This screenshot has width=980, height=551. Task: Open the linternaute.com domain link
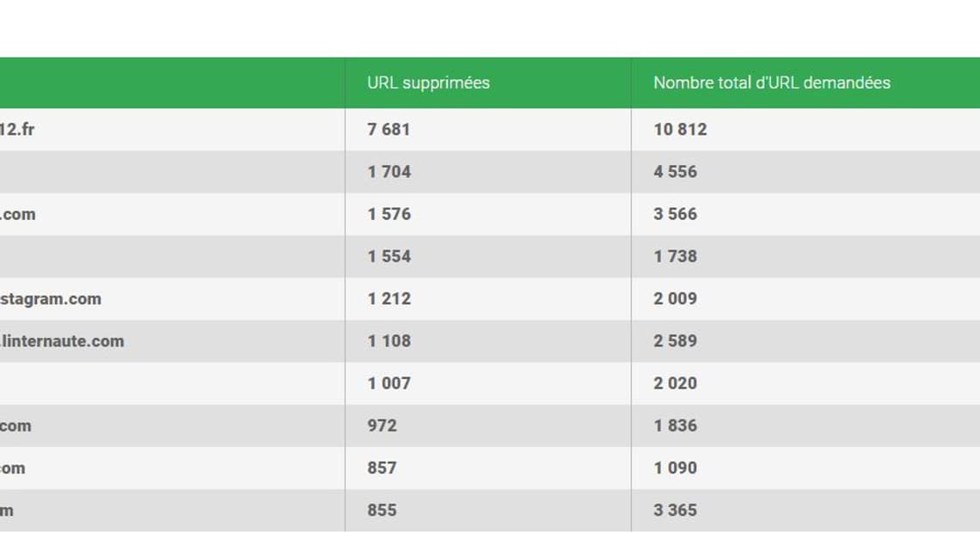(x=62, y=341)
